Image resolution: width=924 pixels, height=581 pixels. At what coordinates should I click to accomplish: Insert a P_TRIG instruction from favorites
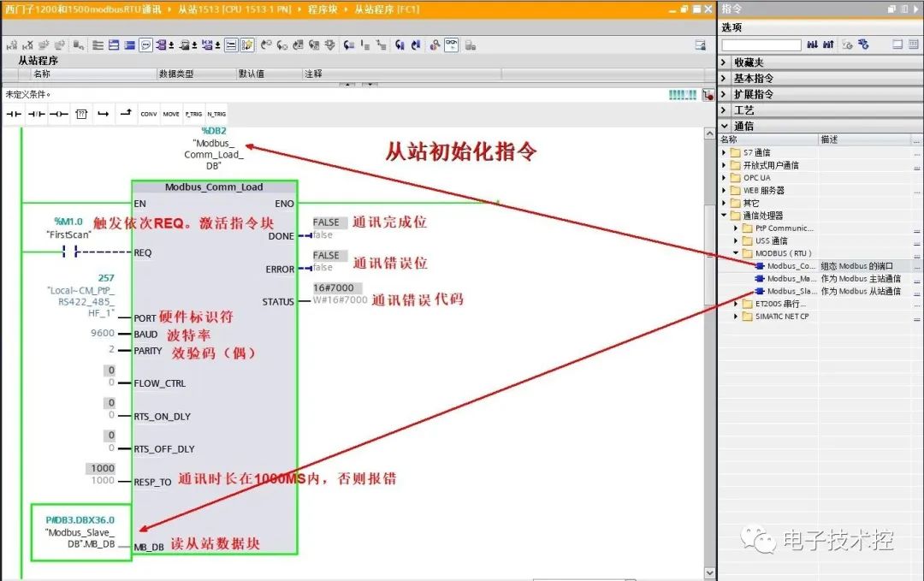click(x=193, y=114)
